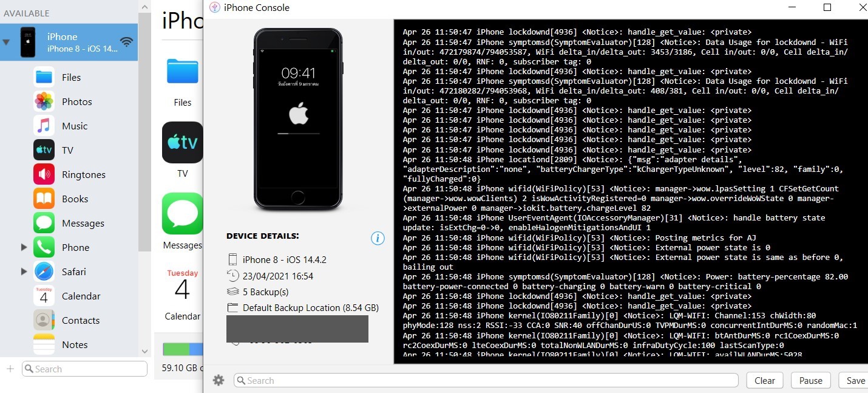Click the Tuesday 4 Calendar tile
868x393 pixels.
(x=182, y=285)
